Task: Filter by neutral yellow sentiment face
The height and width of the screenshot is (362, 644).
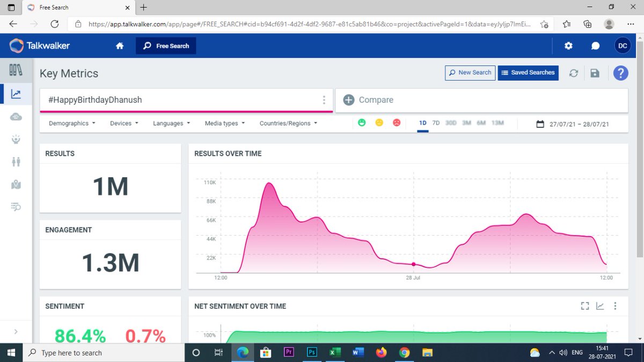Action: pyautogui.click(x=379, y=123)
